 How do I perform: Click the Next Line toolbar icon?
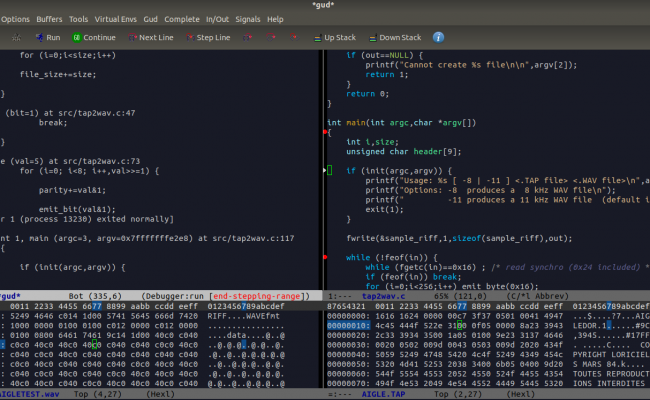coord(132,38)
